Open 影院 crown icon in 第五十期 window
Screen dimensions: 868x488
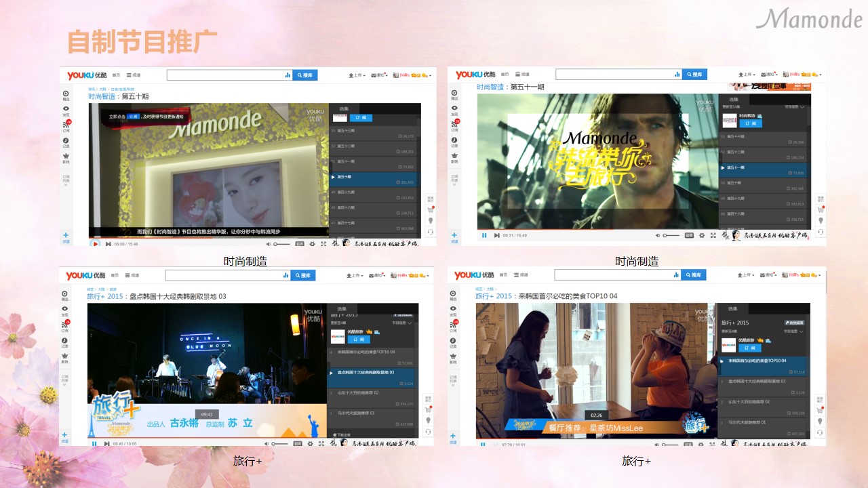click(x=66, y=157)
